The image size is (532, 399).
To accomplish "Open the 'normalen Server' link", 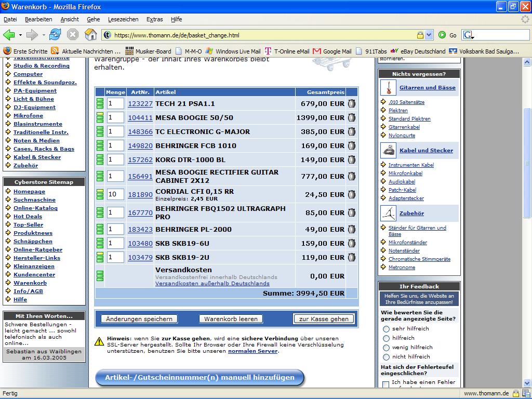I will 253,351.
